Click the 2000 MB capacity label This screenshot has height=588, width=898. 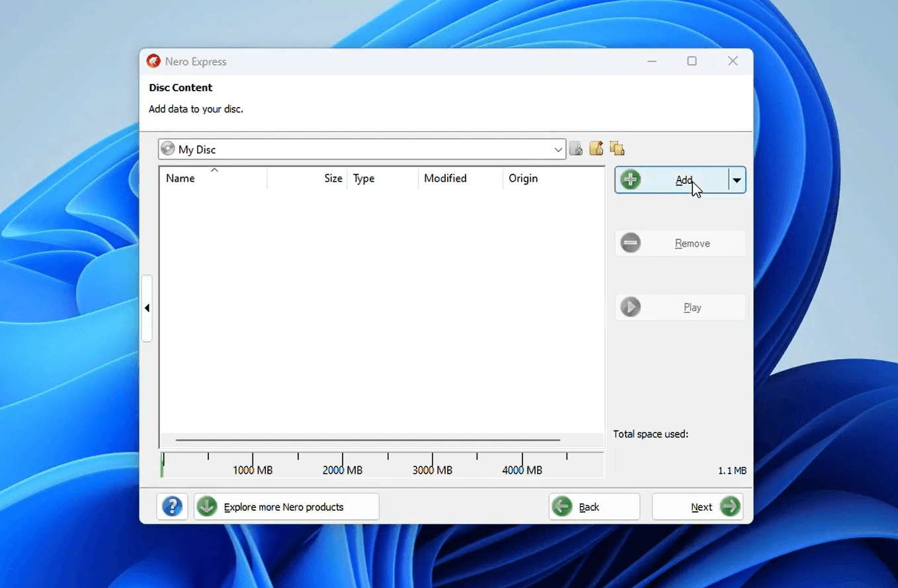point(343,470)
